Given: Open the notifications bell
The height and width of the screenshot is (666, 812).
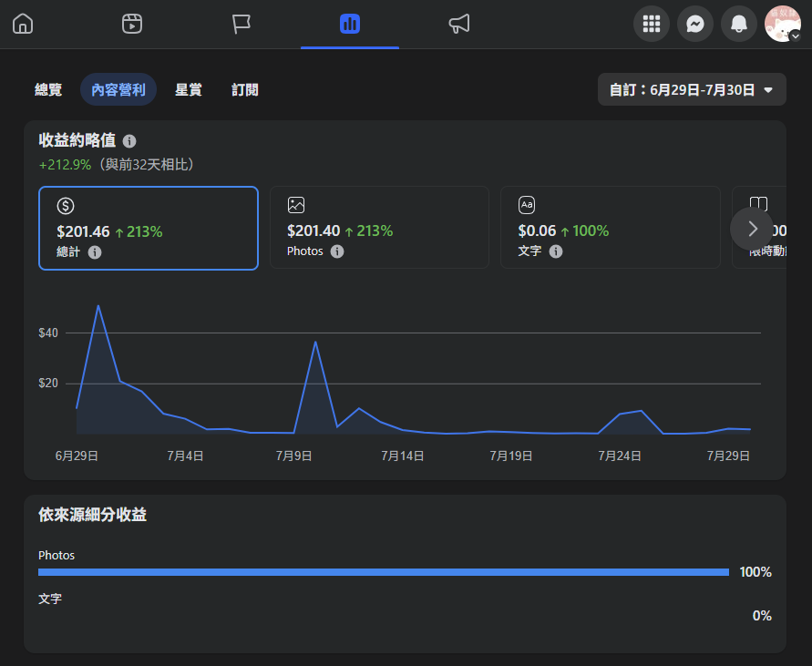Looking at the screenshot, I should pyautogui.click(x=739, y=24).
